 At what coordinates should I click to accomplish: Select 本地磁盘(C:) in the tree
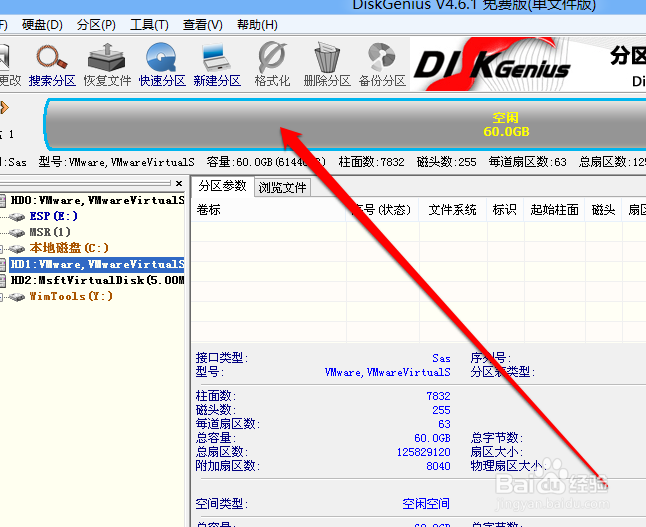pyautogui.click(x=69, y=248)
